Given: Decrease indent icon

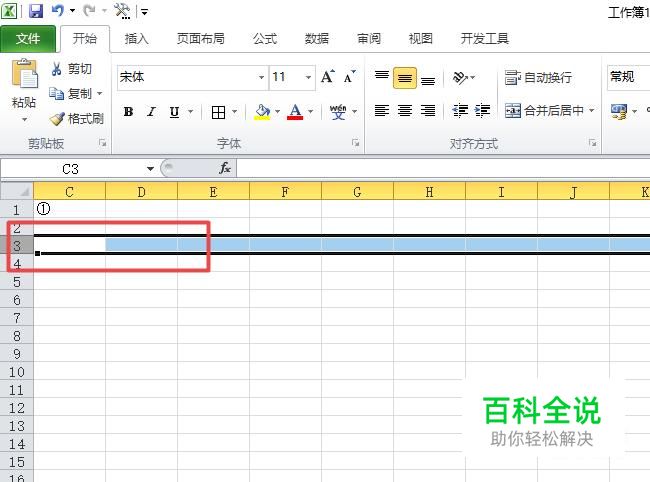Looking at the screenshot, I should click(460, 111).
